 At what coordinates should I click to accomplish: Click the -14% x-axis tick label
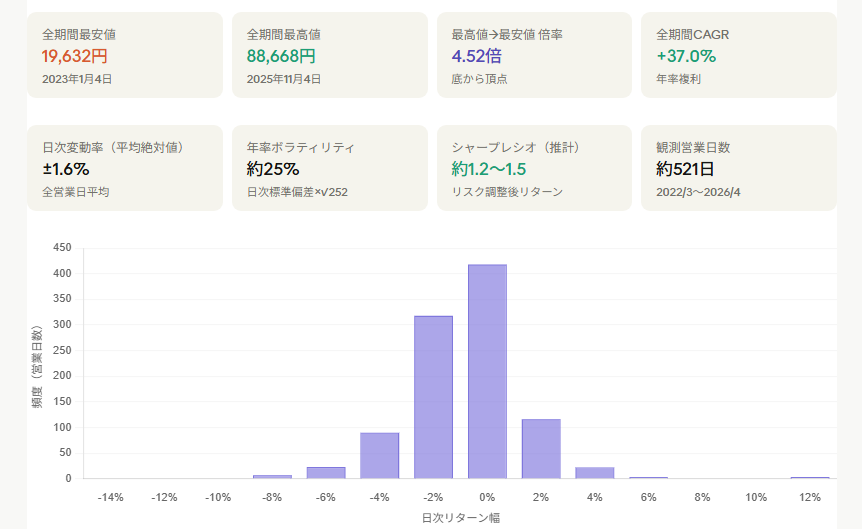click(110, 497)
